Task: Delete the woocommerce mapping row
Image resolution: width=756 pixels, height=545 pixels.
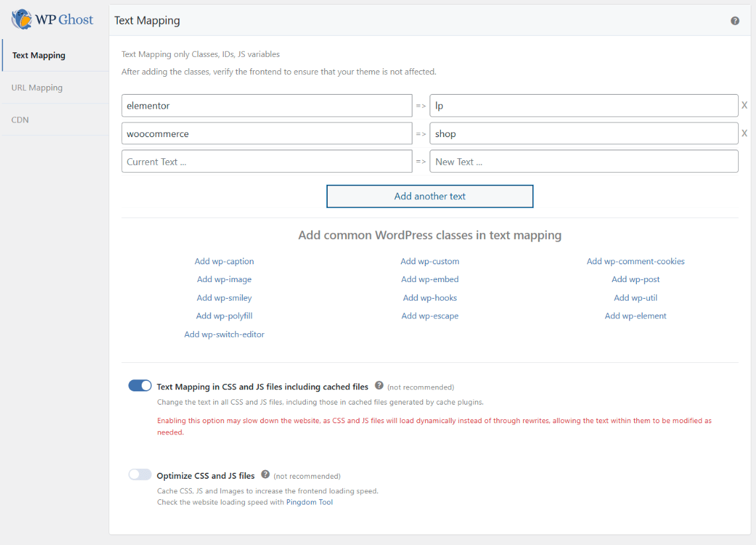Action: pyautogui.click(x=744, y=134)
